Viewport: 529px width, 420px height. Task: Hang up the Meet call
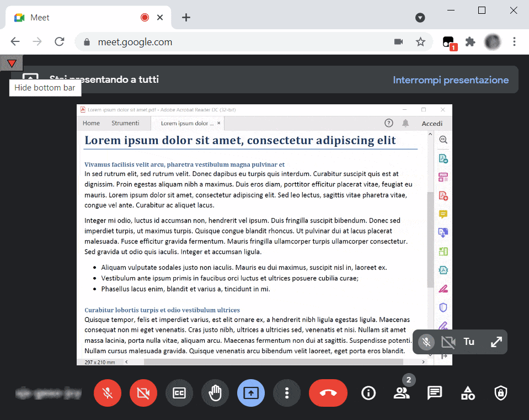coord(328,393)
